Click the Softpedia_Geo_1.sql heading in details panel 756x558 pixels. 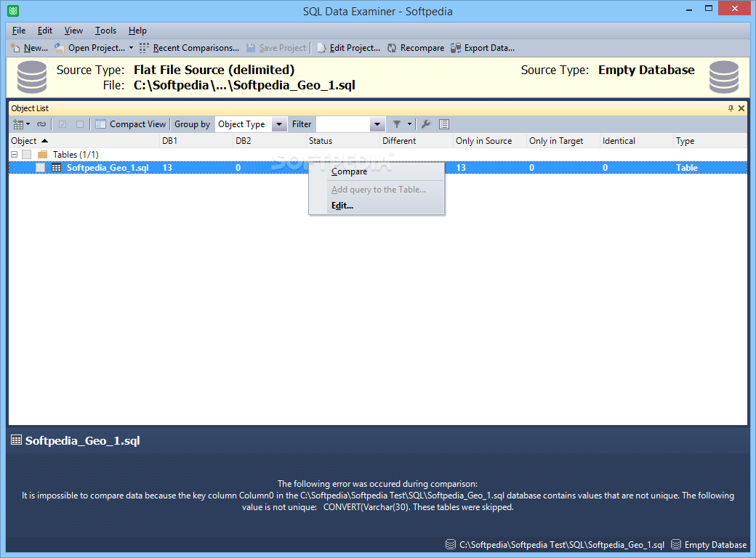tap(82, 441)
